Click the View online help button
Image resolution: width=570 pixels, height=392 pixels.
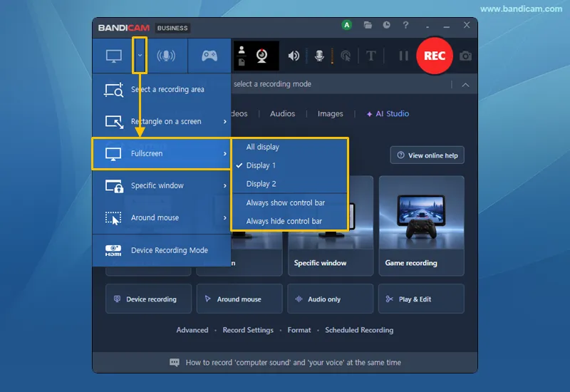[427, 155]
